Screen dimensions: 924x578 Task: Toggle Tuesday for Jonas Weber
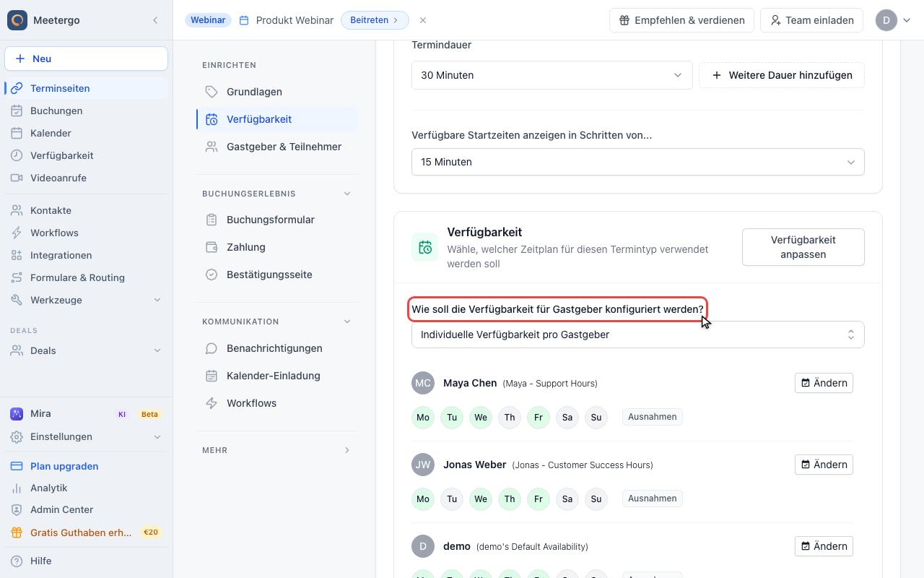pos(452,499)
